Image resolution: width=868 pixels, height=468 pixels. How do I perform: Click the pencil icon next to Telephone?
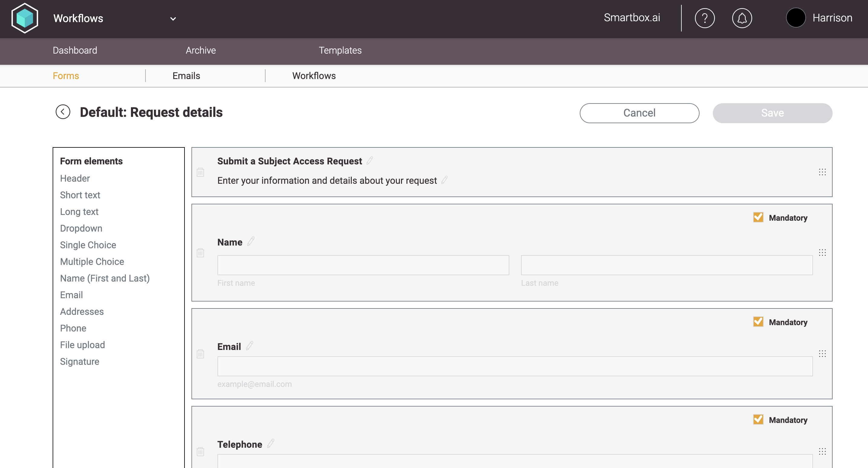(271, 443)
